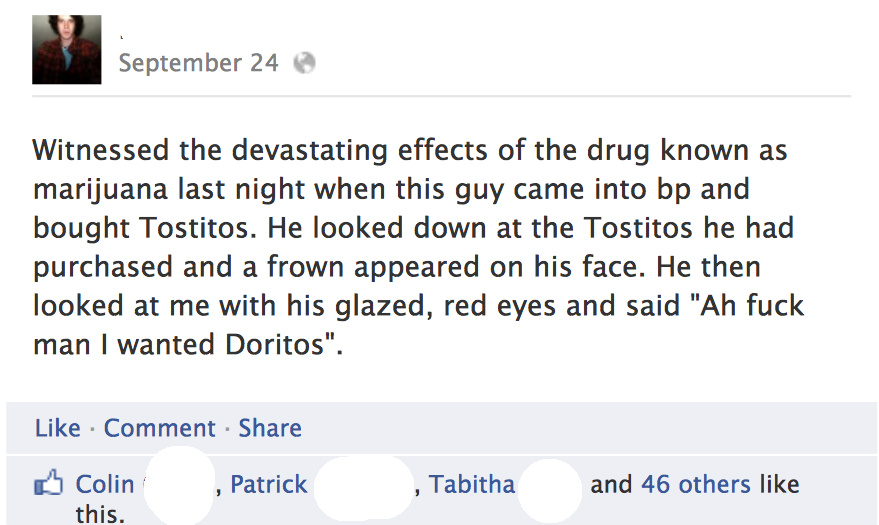Click the post author's profile picture
The image size is (879, 525).
click(x=66, y=49)
